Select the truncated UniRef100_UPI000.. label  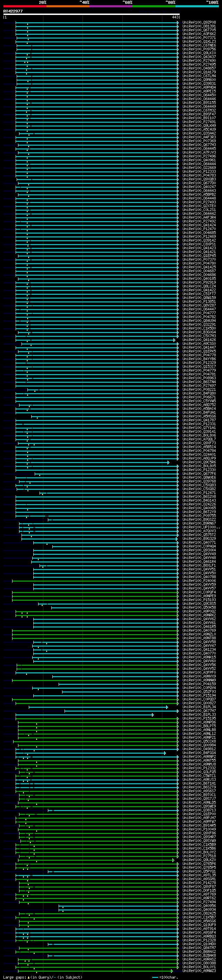point(201,527)
